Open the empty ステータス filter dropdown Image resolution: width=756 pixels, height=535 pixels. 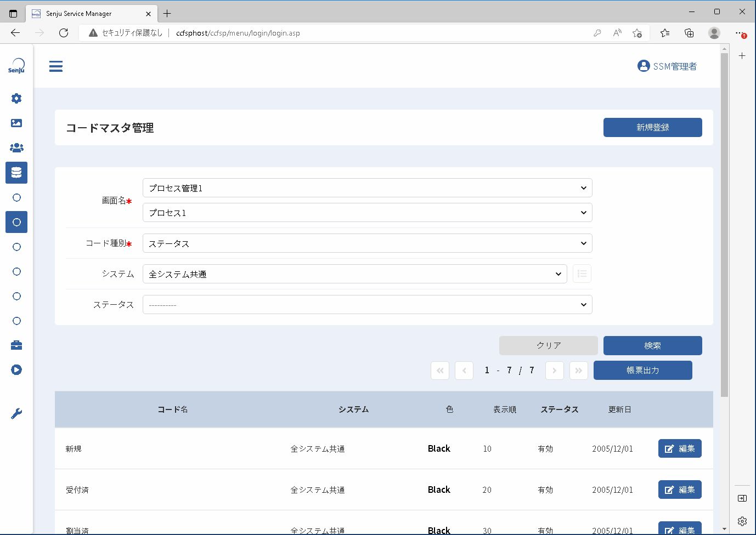pos(368,305)
